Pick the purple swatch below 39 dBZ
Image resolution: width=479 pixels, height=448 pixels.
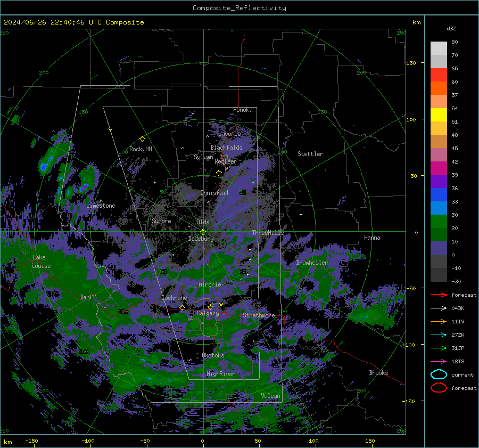(439, 181)
